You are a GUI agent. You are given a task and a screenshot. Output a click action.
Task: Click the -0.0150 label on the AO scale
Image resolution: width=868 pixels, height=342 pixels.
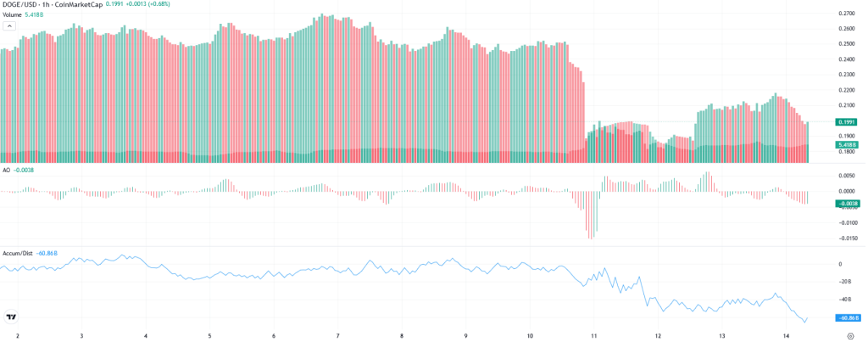(848, 238)
